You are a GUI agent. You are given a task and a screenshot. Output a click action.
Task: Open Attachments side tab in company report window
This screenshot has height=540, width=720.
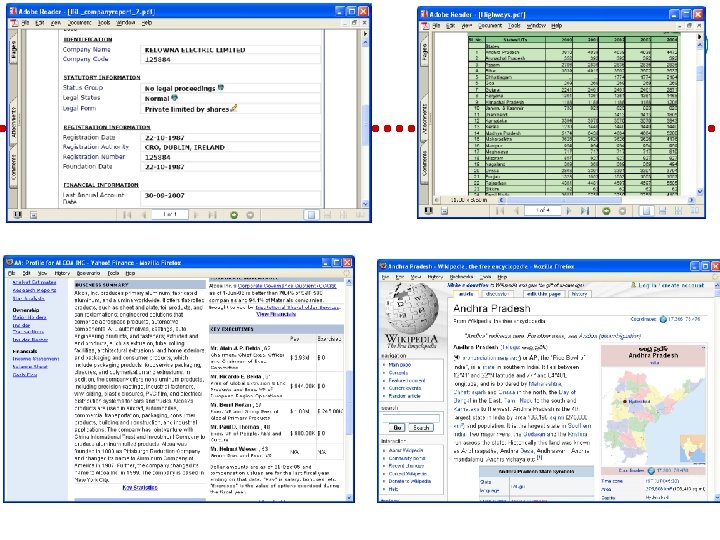click(13, 122)
